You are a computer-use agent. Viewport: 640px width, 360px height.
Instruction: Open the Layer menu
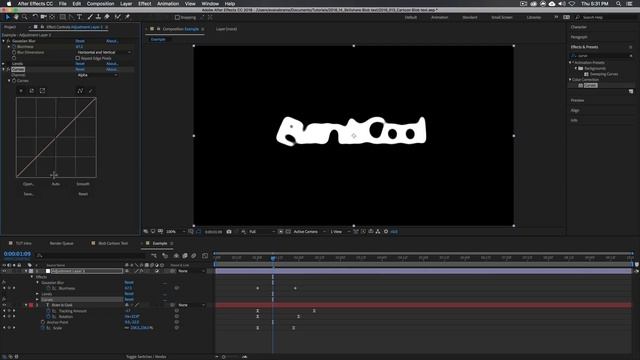[126, 4]
